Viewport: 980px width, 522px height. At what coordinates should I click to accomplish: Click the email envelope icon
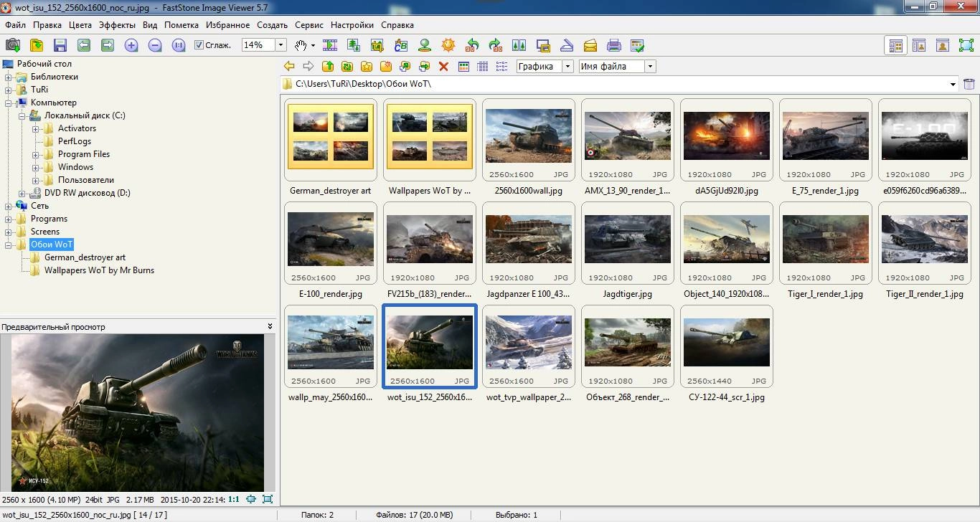[590, 45]
